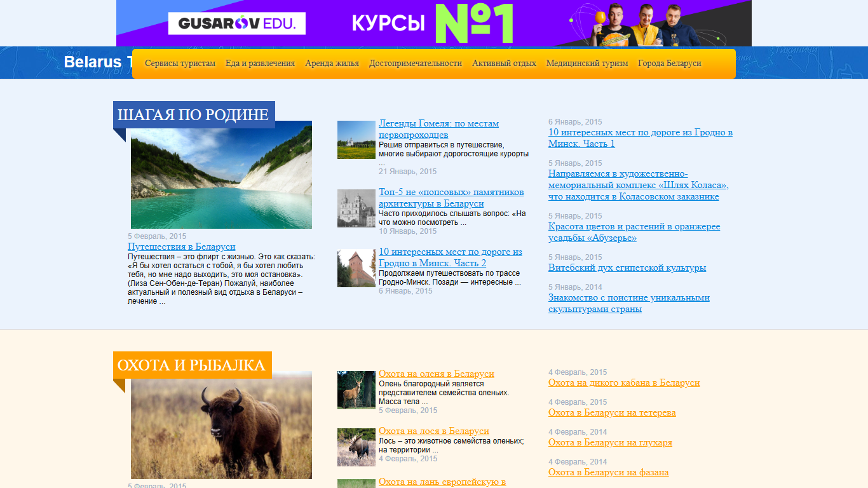868x488 pixels.
Task: Click the Олень благородный является excerpt text
Action: (x=444, y=393)
